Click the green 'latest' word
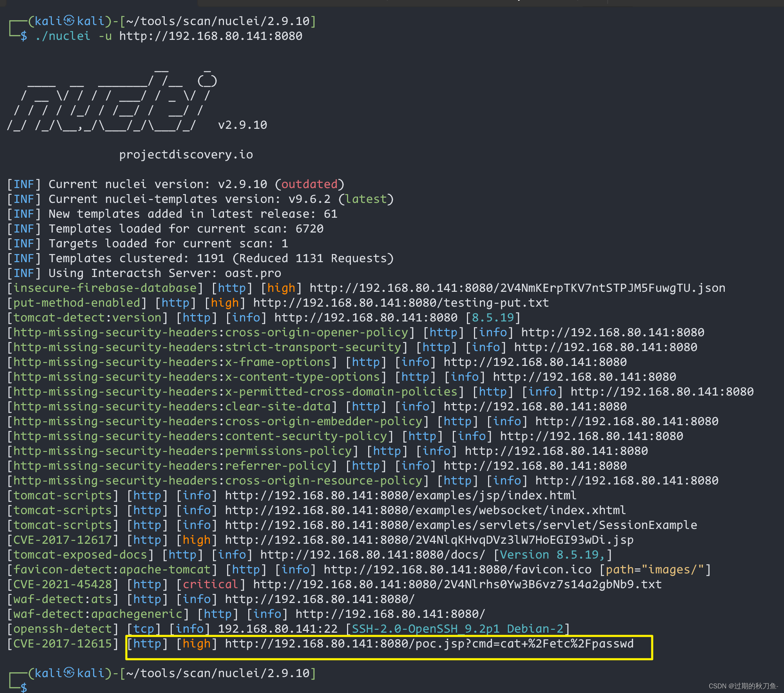This screenshot has height=693, width=784. 366,199
